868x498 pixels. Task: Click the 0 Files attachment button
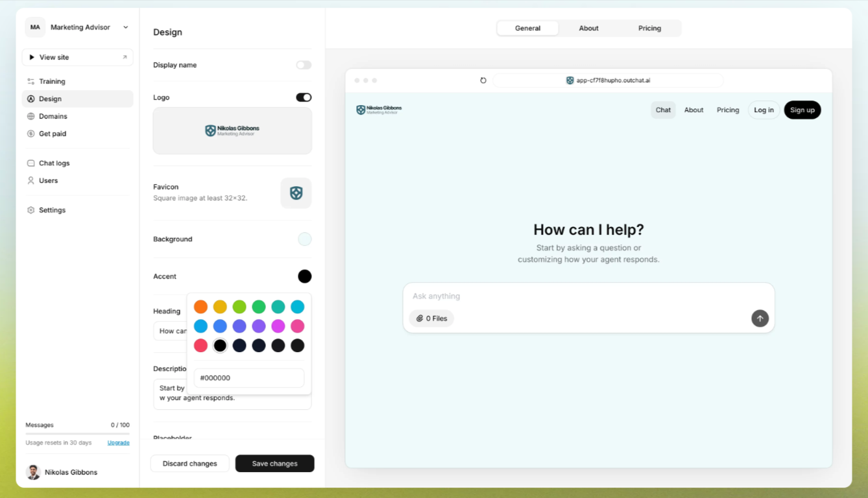coord(431,318)
